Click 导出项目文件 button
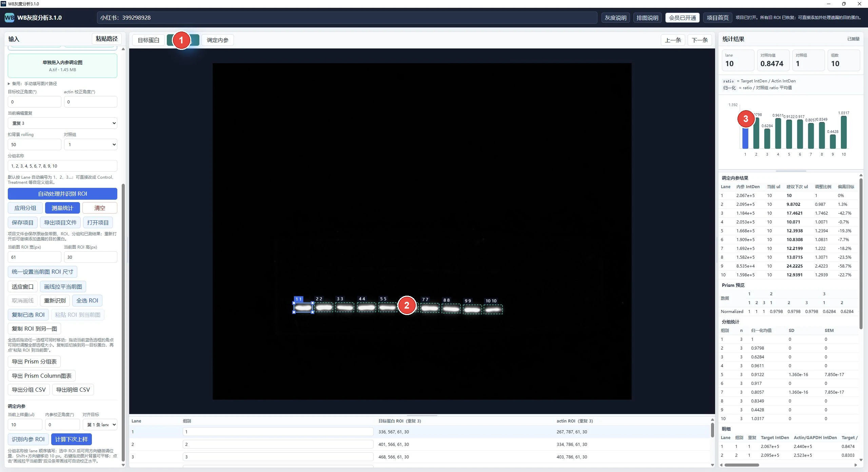Viewport: 868px width, 472px height. [x=60, y=222]
